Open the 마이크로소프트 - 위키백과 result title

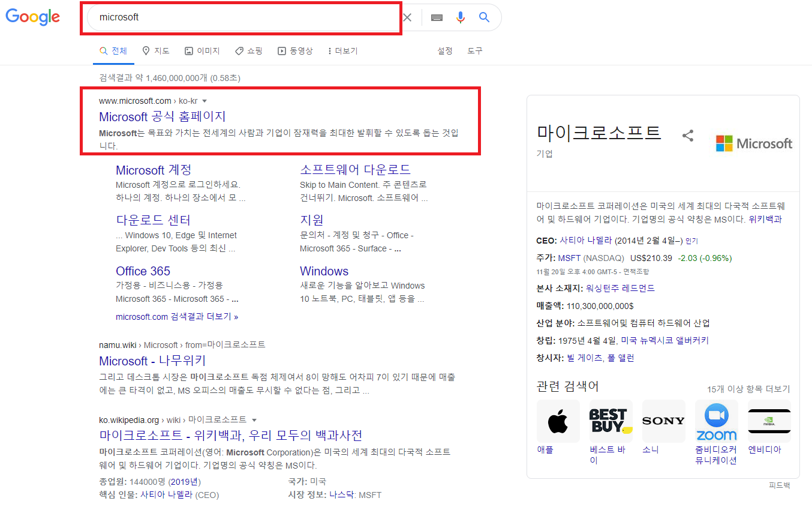[x=230, y=435]
